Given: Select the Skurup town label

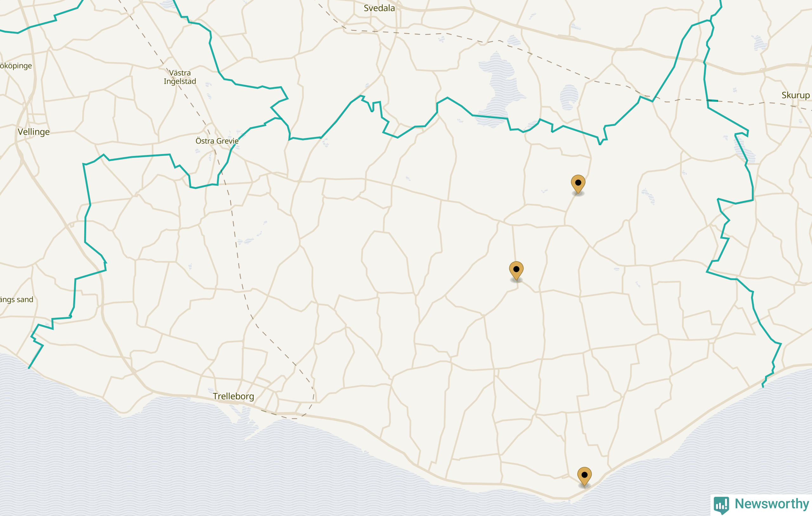Looking at the screenshot, I should [796, 95].
